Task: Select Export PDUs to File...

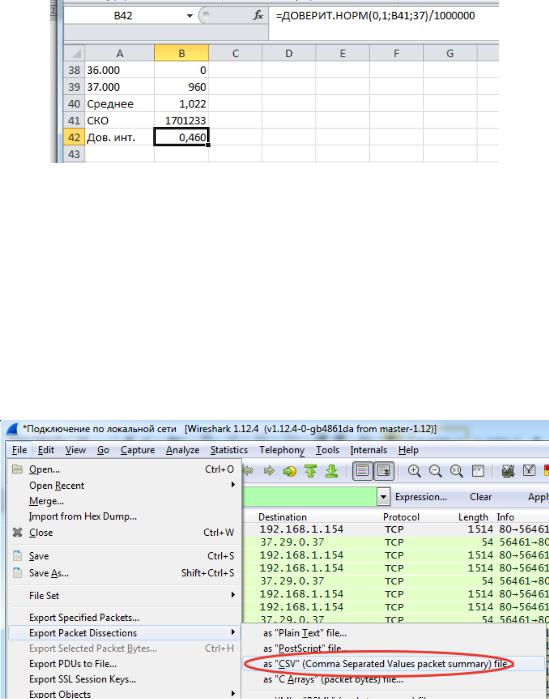Action: point(73,664)
